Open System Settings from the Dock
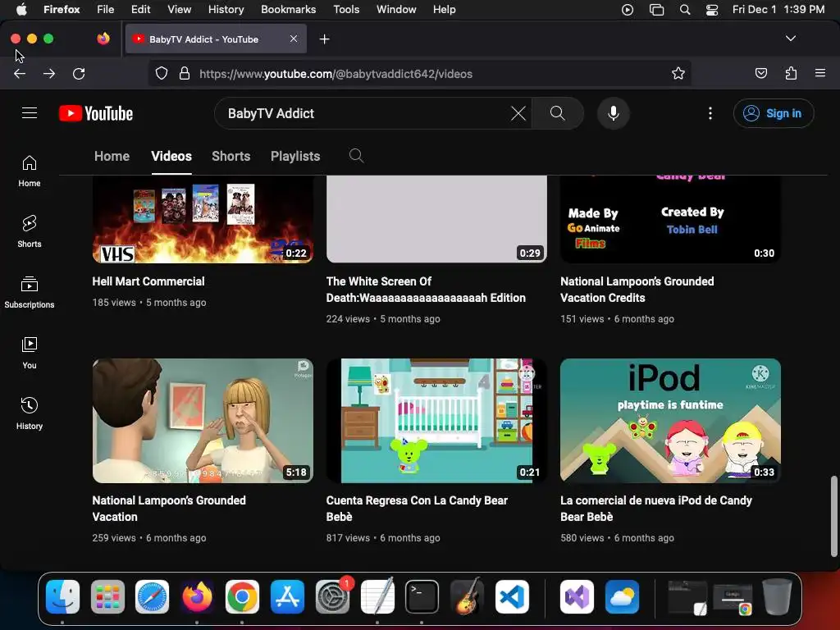 (x=332, y=596)
